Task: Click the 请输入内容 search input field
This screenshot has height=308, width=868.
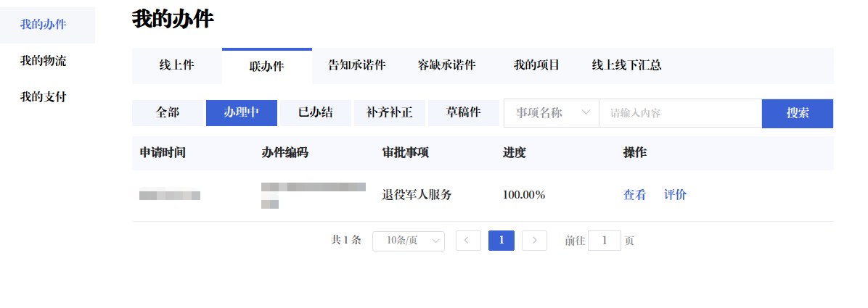Action: coord(679,113)
